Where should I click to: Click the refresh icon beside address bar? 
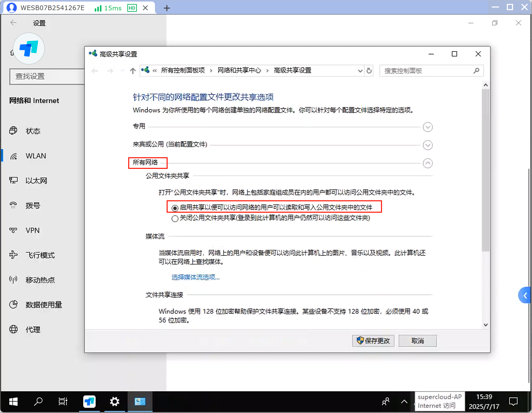(369, 71)
